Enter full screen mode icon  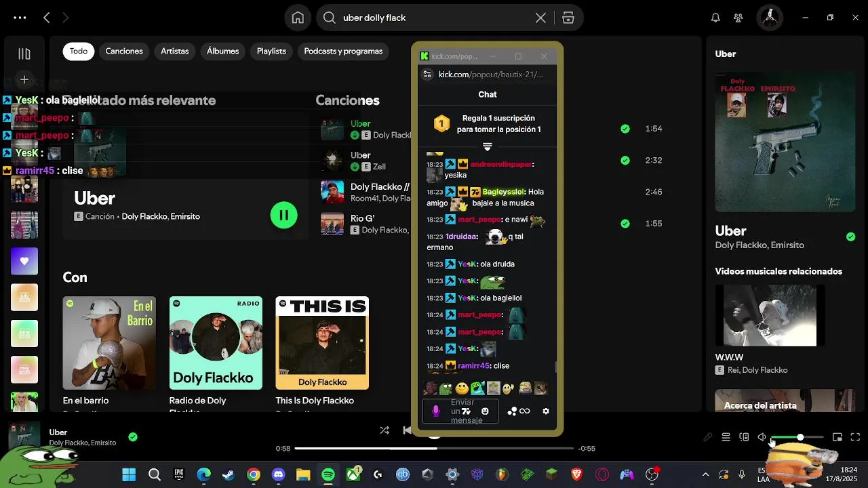855,437
